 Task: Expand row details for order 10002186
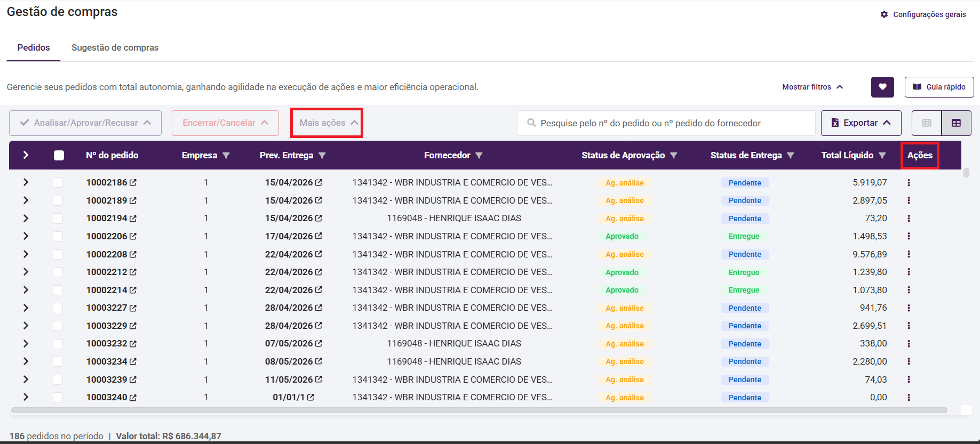click(26, 182)
